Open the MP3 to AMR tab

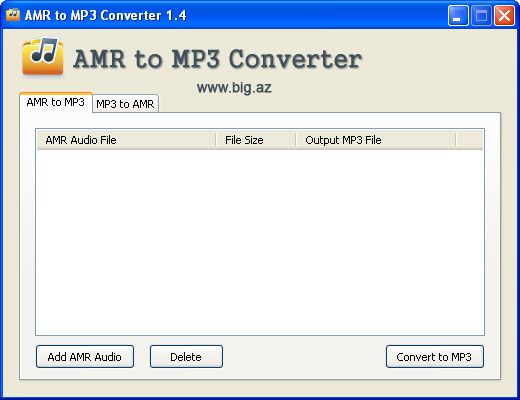pyautogui.click(x=125, y=104)
